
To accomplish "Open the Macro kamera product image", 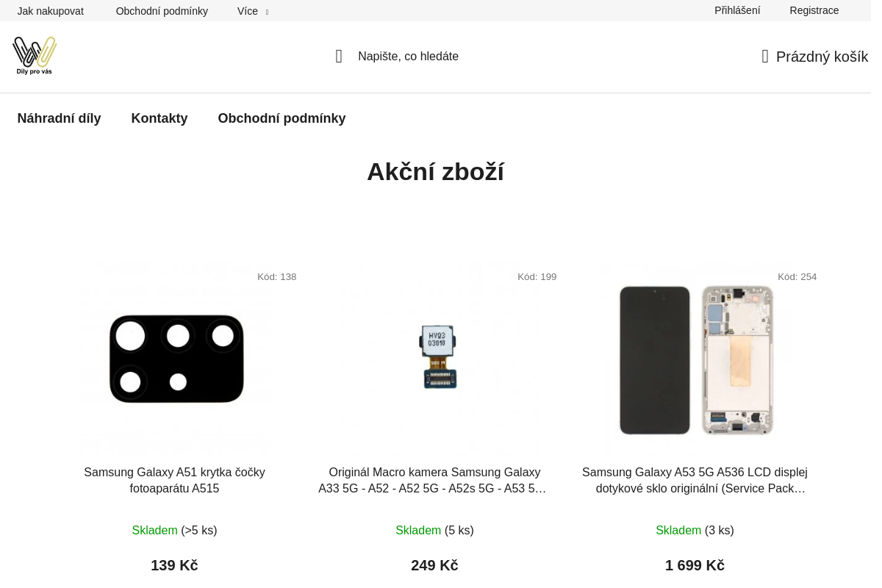I will coord(440,359).
